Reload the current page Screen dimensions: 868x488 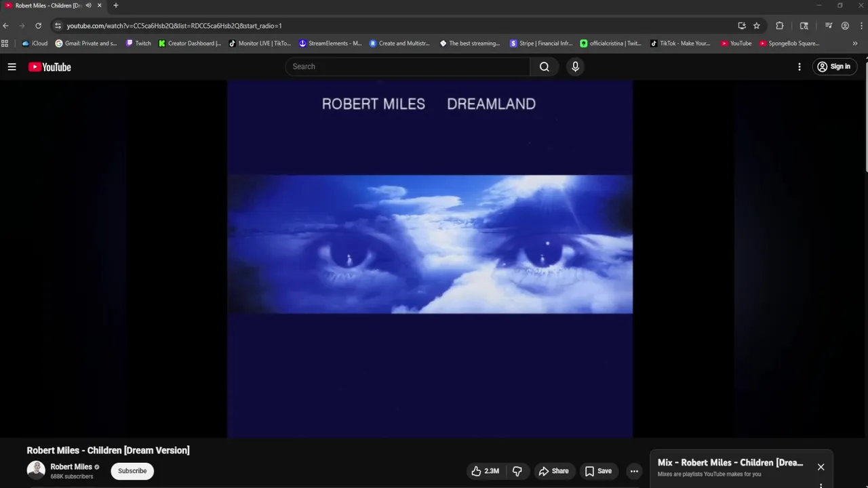(38, 26)
